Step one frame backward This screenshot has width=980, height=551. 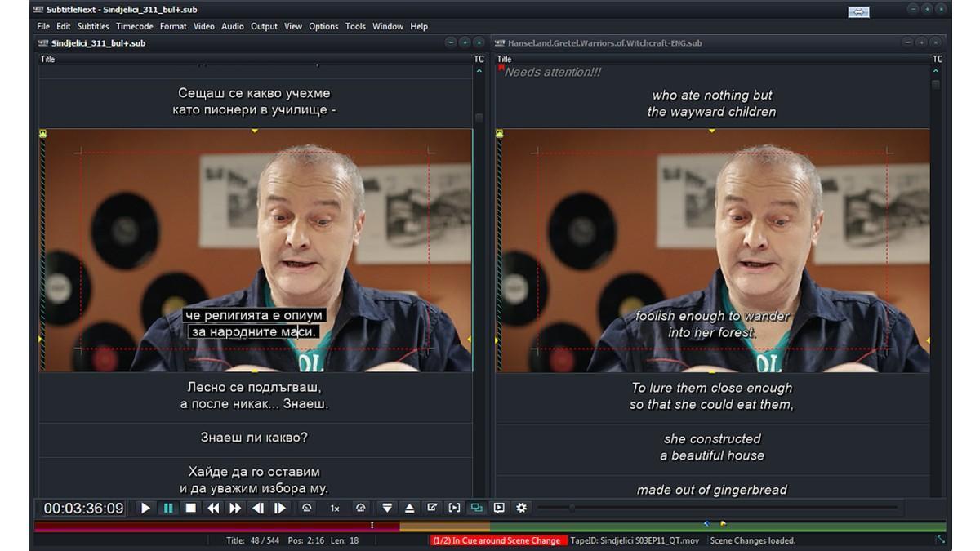point(258,508)
